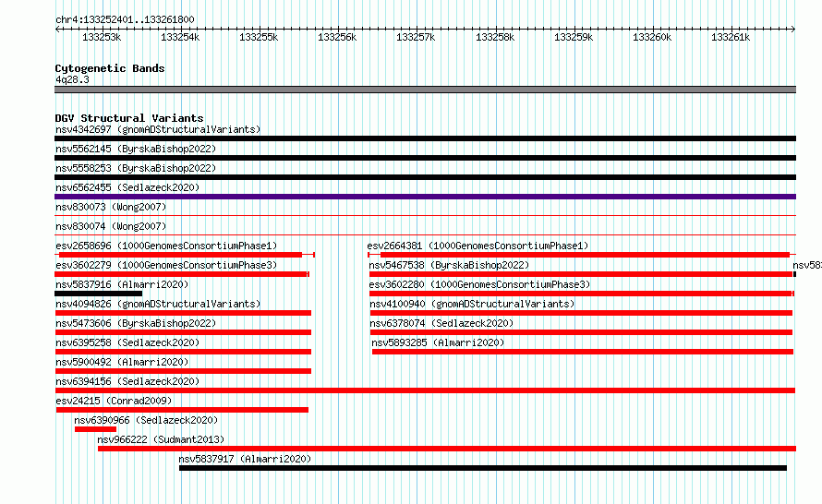Click the 133257k ruler tick label
The height and width of the screenshot is (504, 822).
click(x=416, y=37)
